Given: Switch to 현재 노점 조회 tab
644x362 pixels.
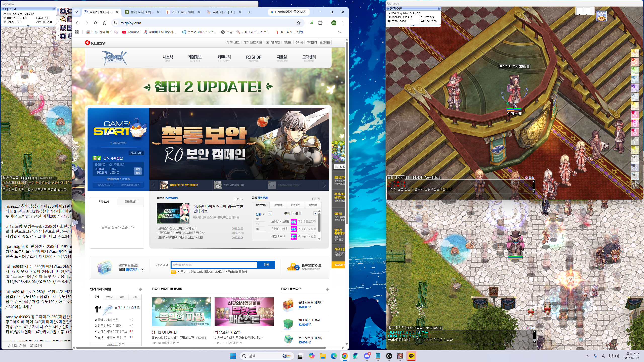Looking at the screenshot, I should [x=142, y=12].
